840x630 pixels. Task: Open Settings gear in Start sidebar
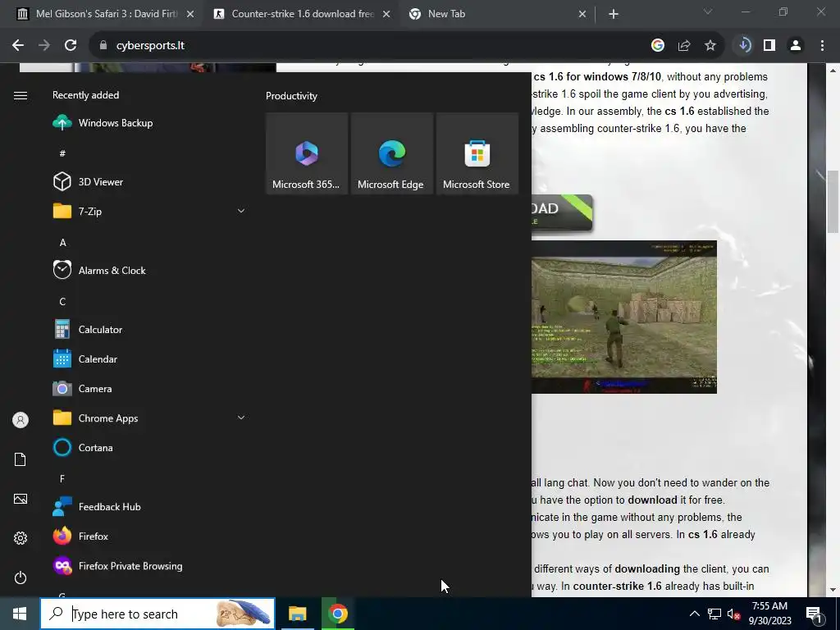(21, 538)
